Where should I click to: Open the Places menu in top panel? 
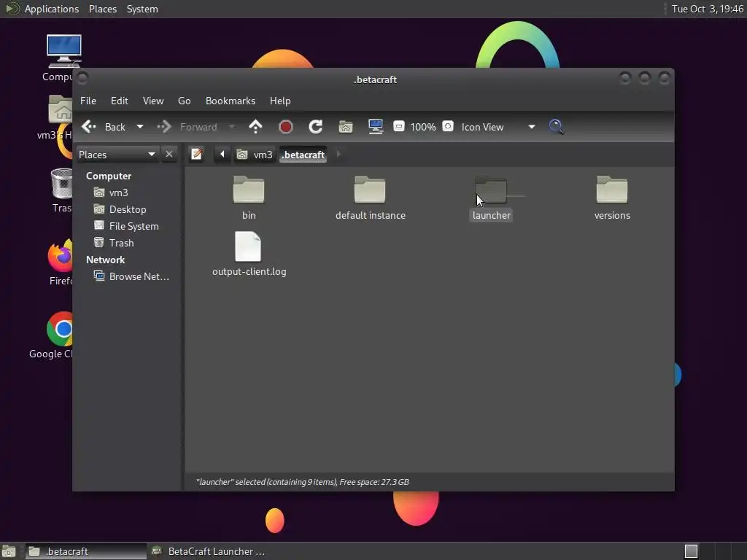point(102,9)
